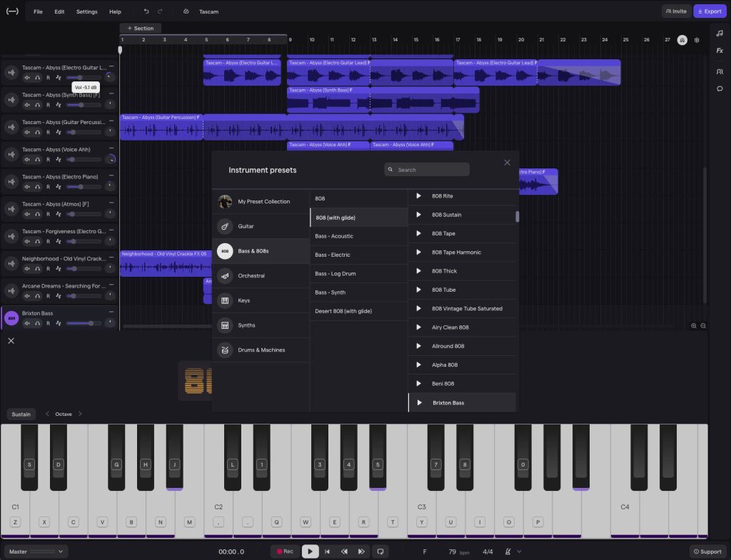Adjust Electro Guitar Lead volume slider
Image resolution: width=731 pixels, height=560 pixels.
[x=84, y=78]
